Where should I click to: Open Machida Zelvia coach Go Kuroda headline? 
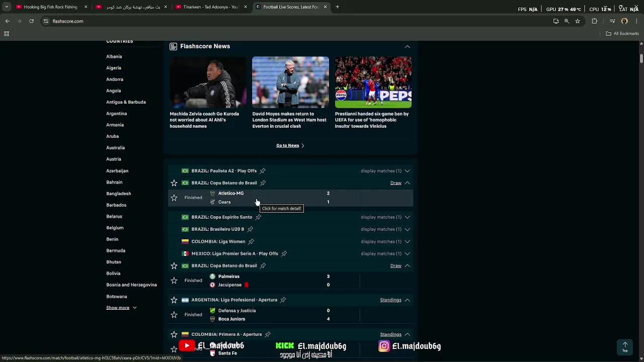(204, 120)
